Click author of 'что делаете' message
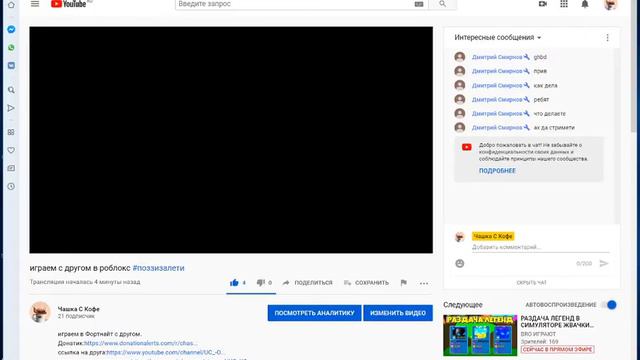This screenshot has height=360, width=640. 497,113
